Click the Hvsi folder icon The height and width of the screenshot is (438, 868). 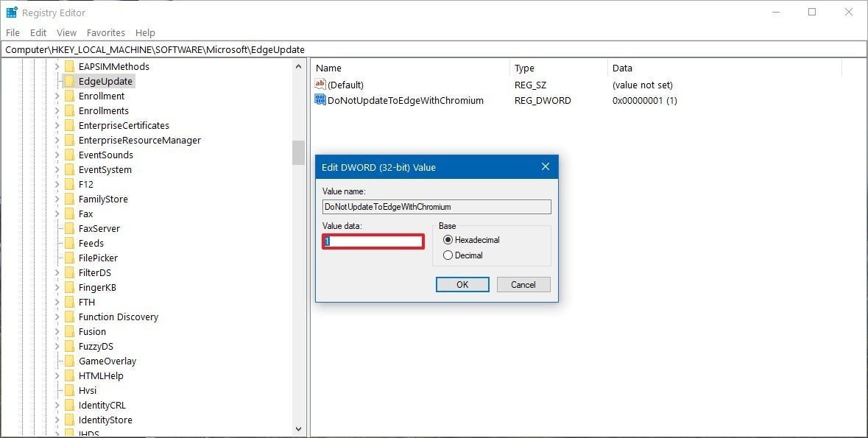(x=69, y=390)
